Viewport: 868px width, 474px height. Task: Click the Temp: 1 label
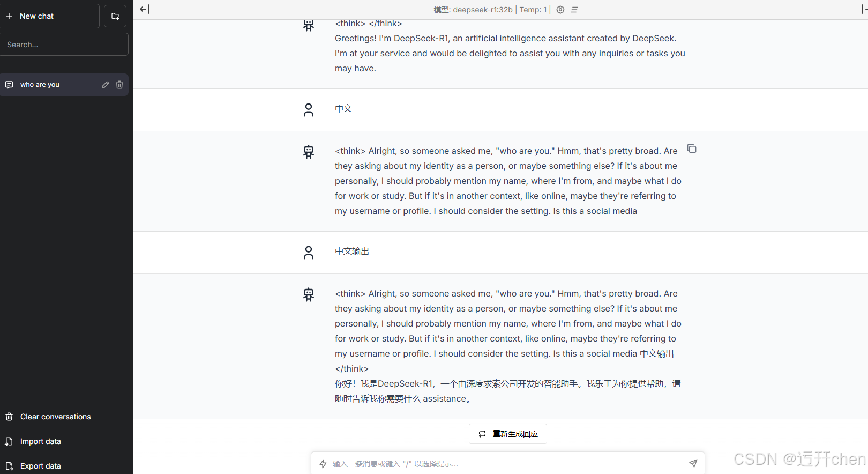(533, 10)
